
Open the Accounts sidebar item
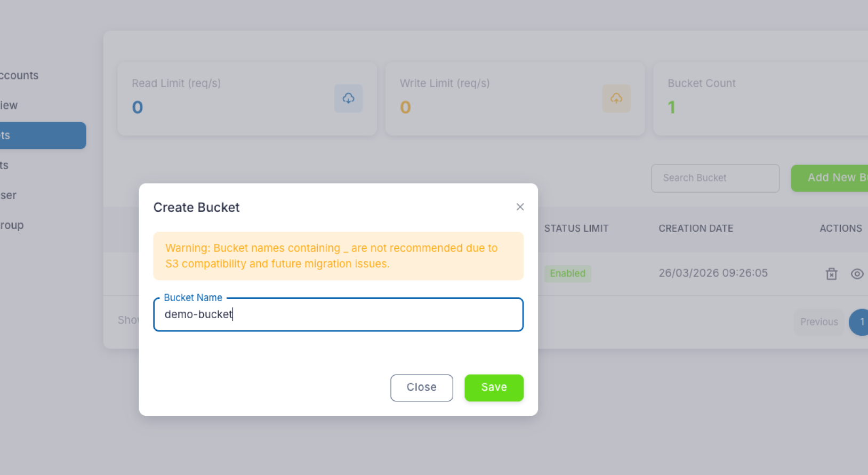point(19,75)
